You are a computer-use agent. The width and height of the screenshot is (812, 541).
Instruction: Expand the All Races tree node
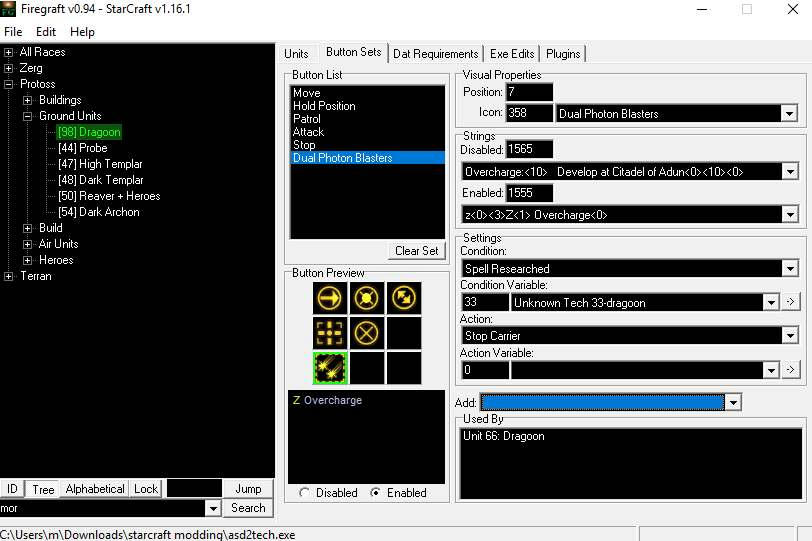coord(9,52)
